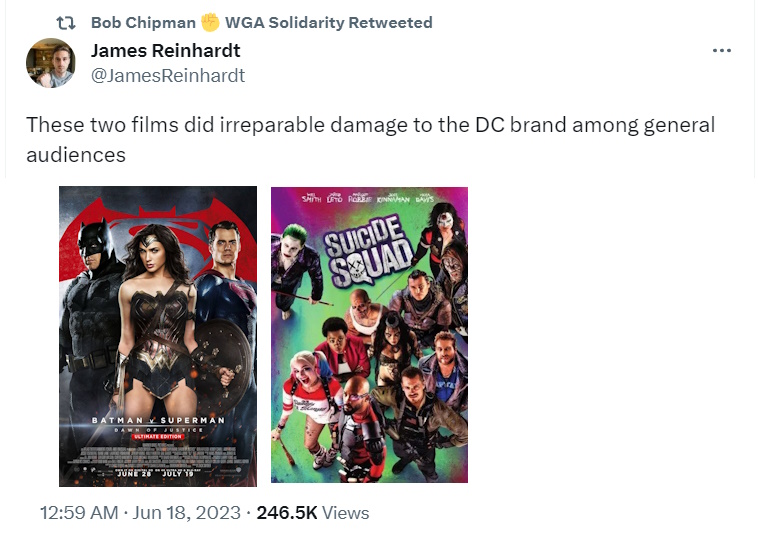Open James Reinhardt's profile avatar

50,63
